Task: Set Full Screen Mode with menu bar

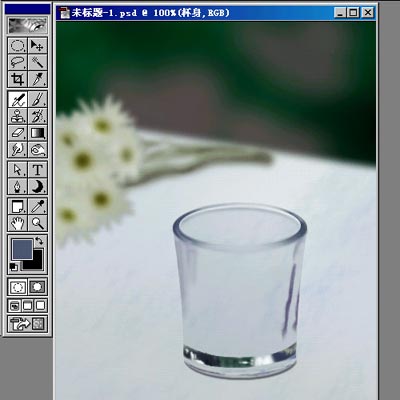Action: coord(28,305)
